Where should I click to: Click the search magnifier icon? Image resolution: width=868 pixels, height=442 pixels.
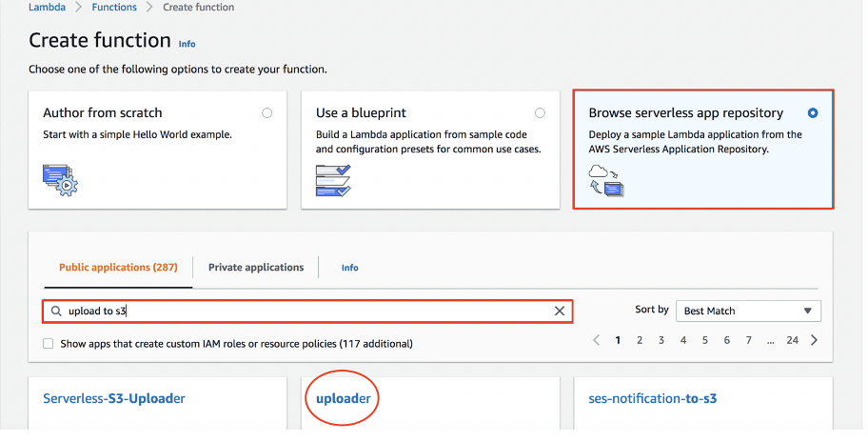tap(56, 311)
